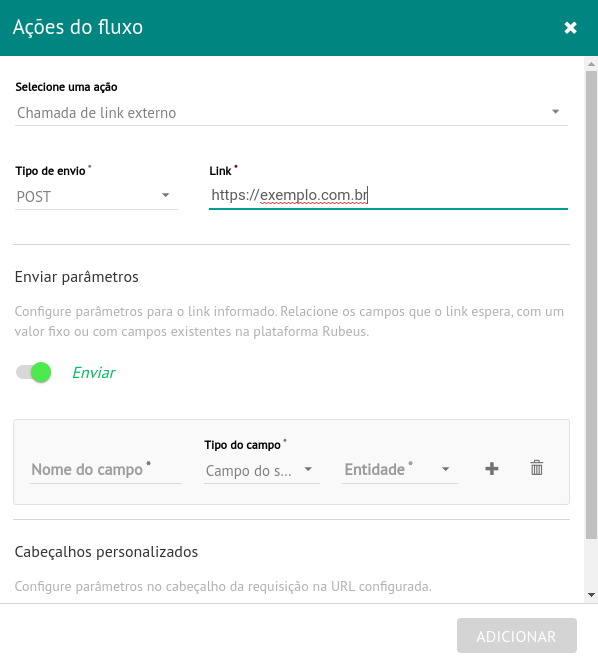Click the scrollbar down arrow
The width and height of the screenshot is (598, 659).
click(591, 595)
